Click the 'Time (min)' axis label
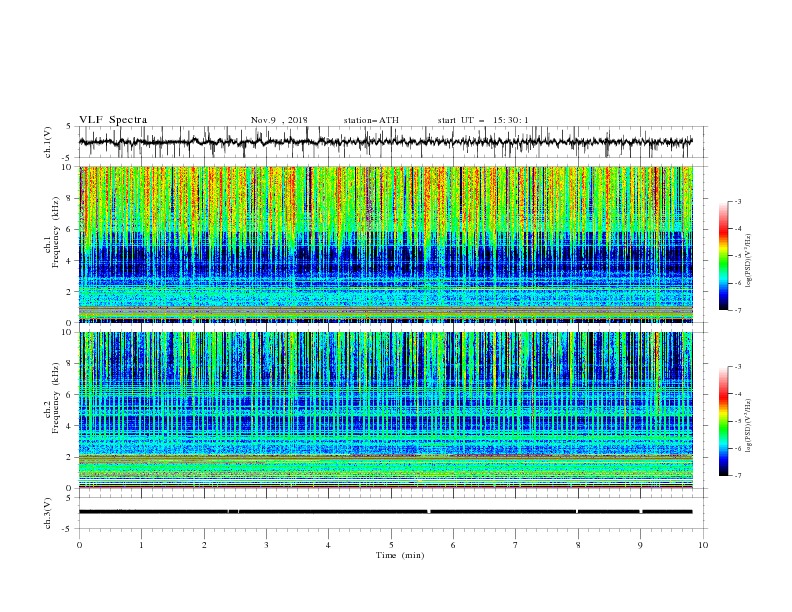Screen dimensions: 792x612 [400, 555]
